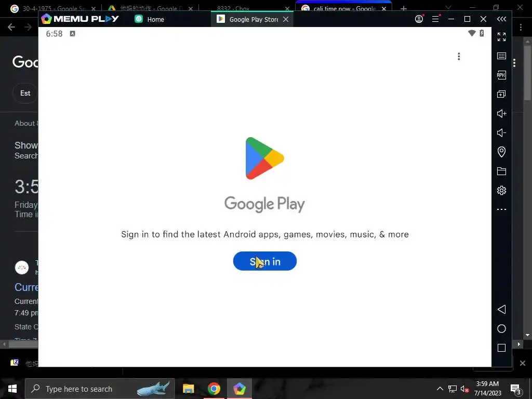
Task: Click the muted speaker tray icon
Action: [x=464, y=389]
